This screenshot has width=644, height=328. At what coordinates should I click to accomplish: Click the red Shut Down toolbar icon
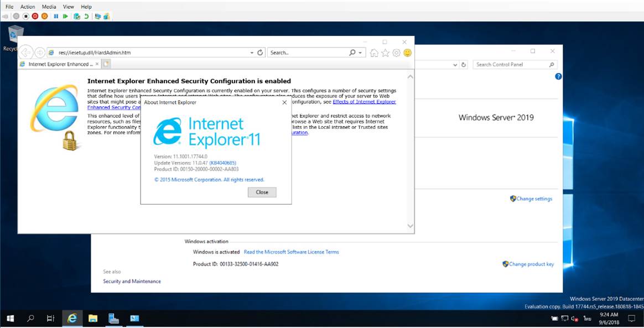(35, 17)
